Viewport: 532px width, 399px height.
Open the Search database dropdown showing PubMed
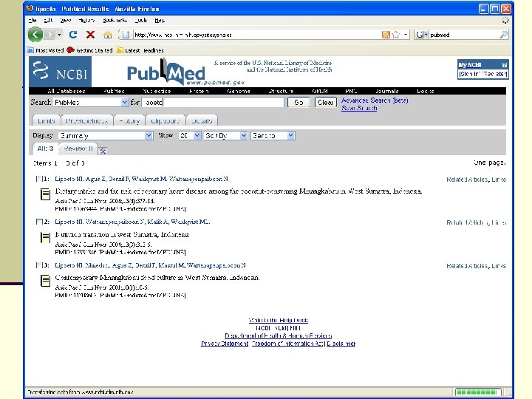click(91, 102)
